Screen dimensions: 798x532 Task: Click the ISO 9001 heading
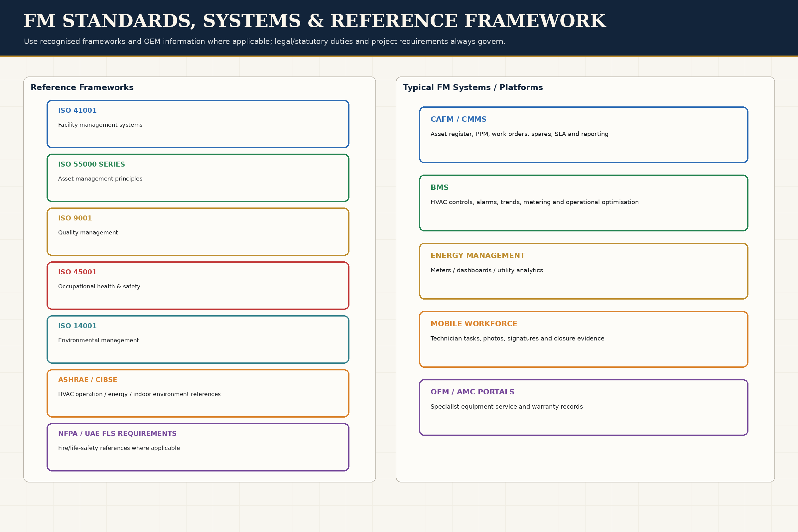click(x=75, y=218)
